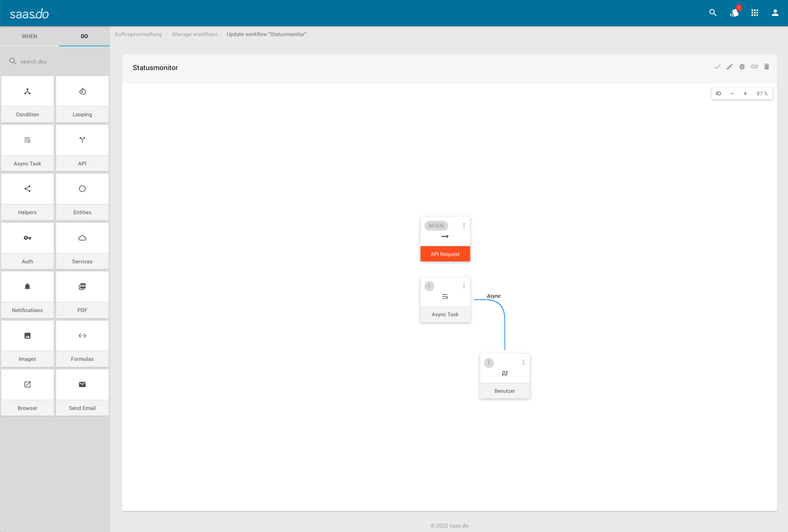Open three-dot menu on Benutzer node

pos(523,362)
